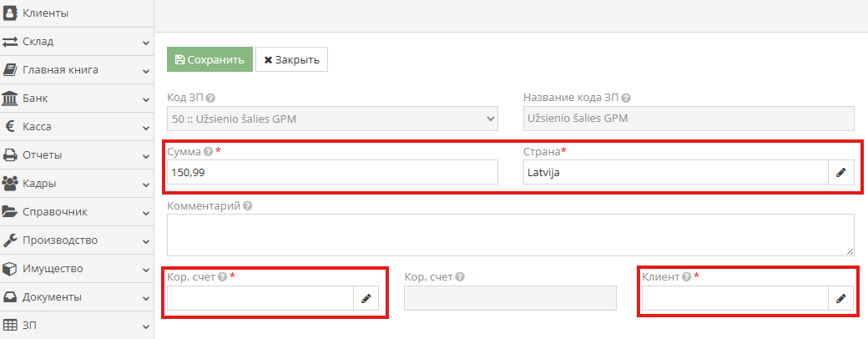Open the Касса menu item
This screenshot has width=868, height=339.
(77, 127)
